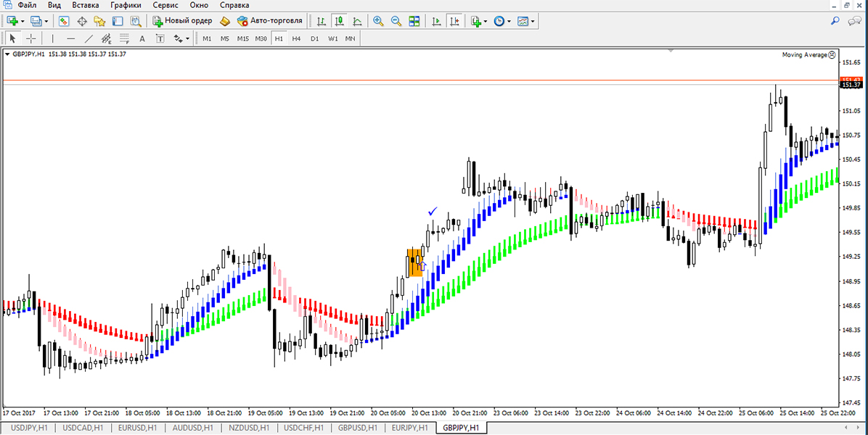Draw a horizontal line

[70, 38]
